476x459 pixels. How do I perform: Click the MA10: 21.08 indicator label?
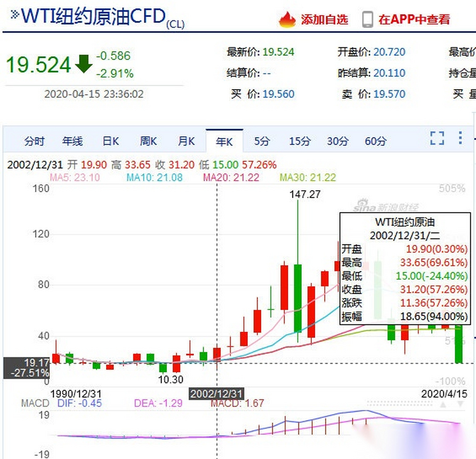154,178
